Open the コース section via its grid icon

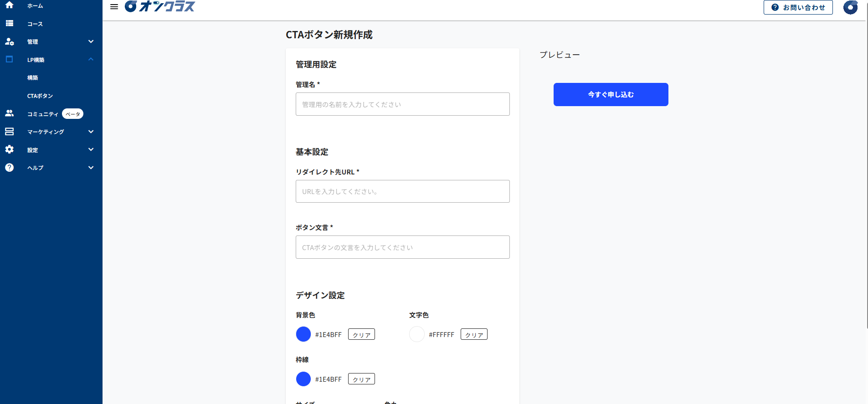click(x=10, y=24)
